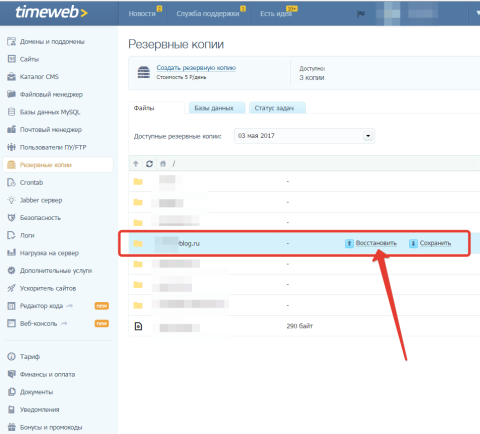
Task: Open the Тариф icon
Action: pyautogui.click(x=11, y=357)
